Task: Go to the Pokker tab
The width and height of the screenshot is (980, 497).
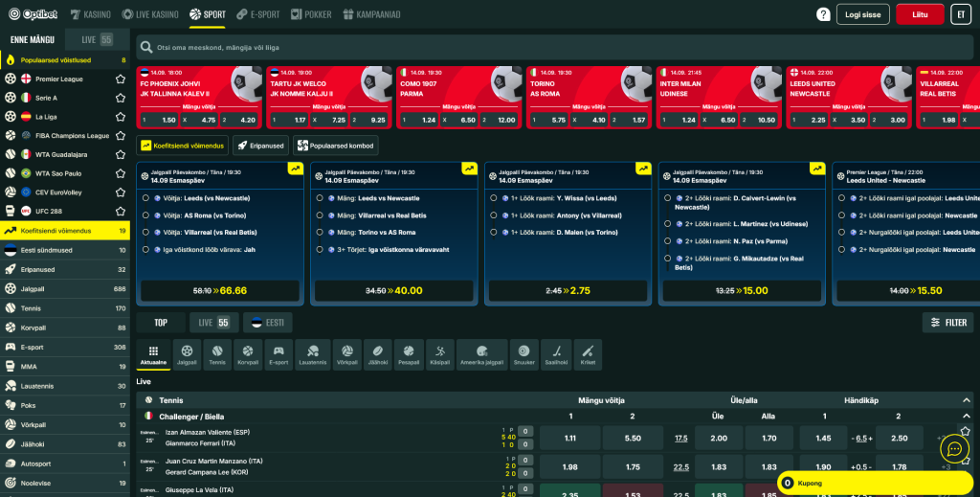Action: pyautogui.click(x=311, y=14)
